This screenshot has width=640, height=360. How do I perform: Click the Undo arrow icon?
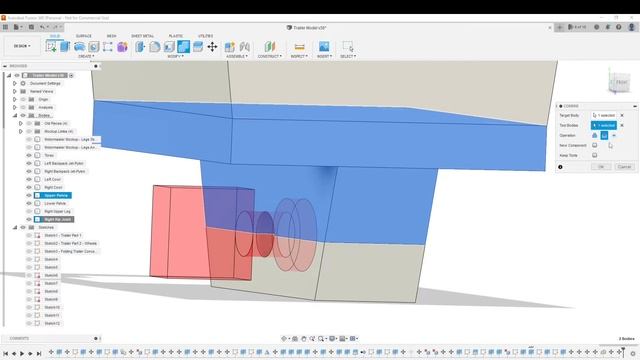click(x=42, y=27)
